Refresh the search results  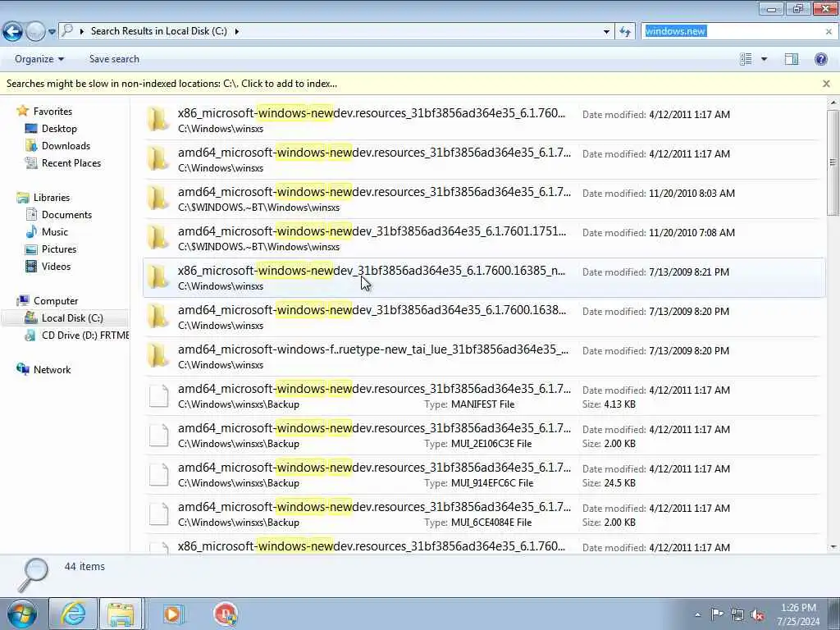tap(624, 32)
